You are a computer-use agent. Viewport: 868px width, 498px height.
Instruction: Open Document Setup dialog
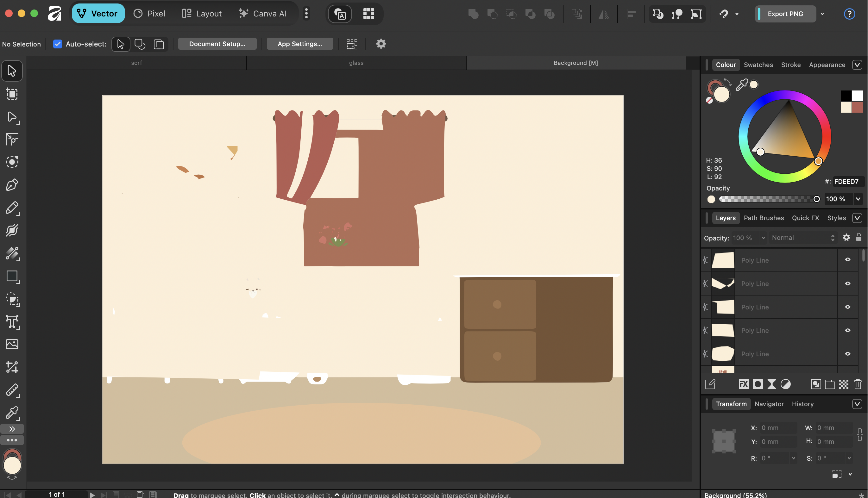pos(217,44)
